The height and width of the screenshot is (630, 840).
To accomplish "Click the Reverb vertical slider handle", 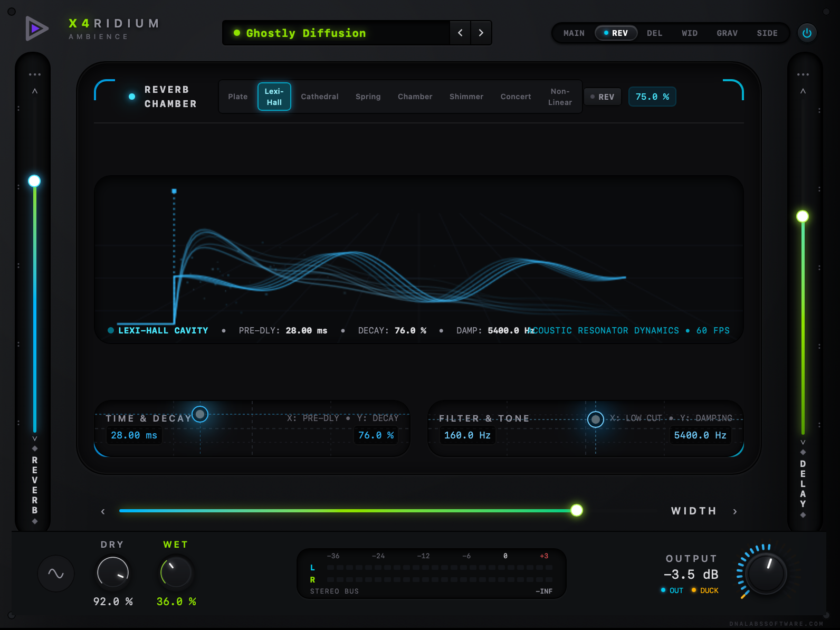I will [34, 181].
